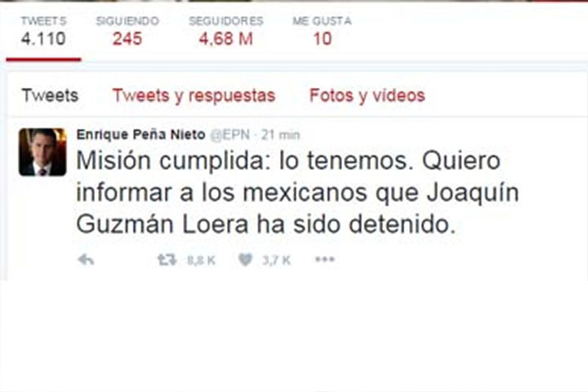Open the three-dots more options menu
This screenshot has width=588, height=392.
[325, 259]
